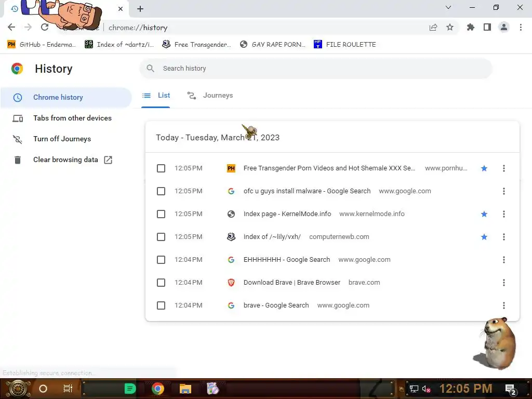Check the KernelMode.info Index page entry
Screen dimensions: 532x399
161,214
